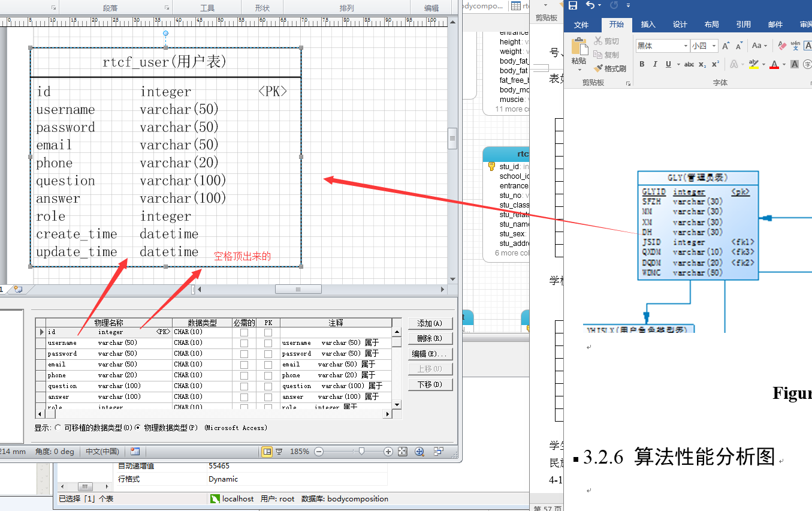Apply subscript formatting
The height and width of the screenshot is (511, 812).
(702, 64)
